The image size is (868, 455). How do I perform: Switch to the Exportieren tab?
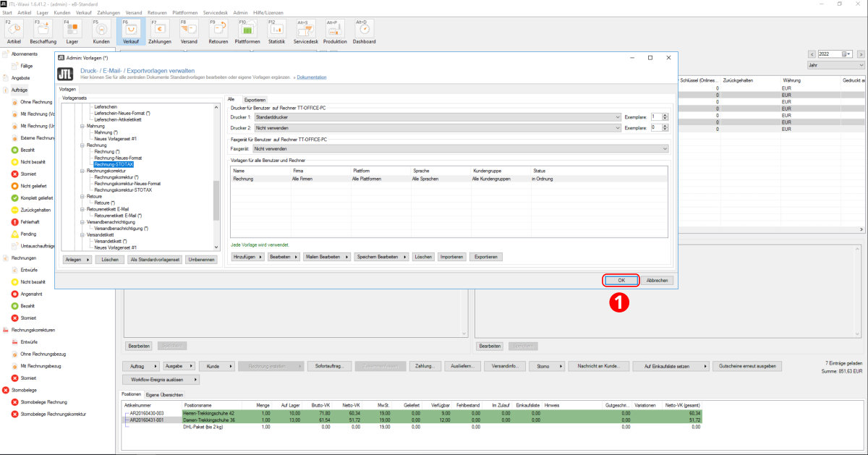(255, 99)
